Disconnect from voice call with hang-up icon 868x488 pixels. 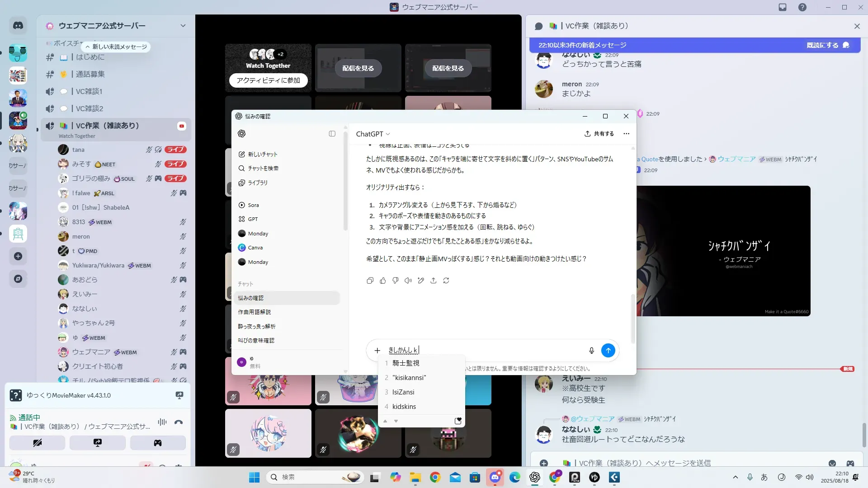coord(179,422)
